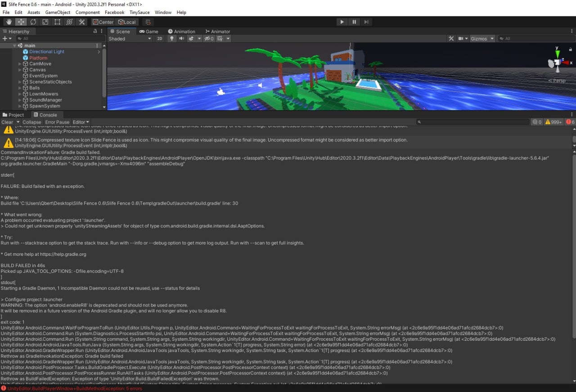
Task: Open Scene panel options menu
Action: pyautogui.click(x=572, y=31)
